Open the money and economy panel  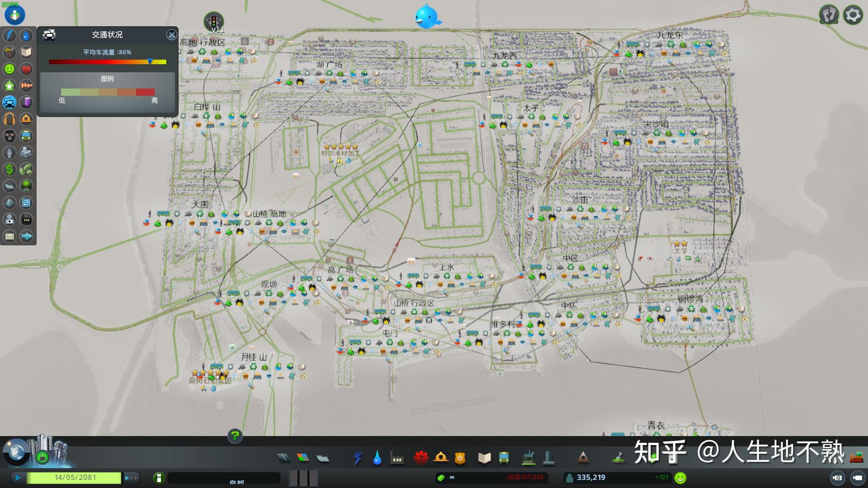coord(491,478)
